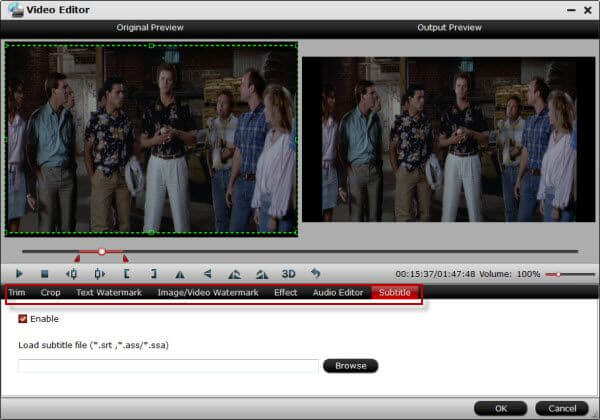Open the Trim tab
Image resolution: width=600 pixels, height=420 pixels.
[17, 293]
